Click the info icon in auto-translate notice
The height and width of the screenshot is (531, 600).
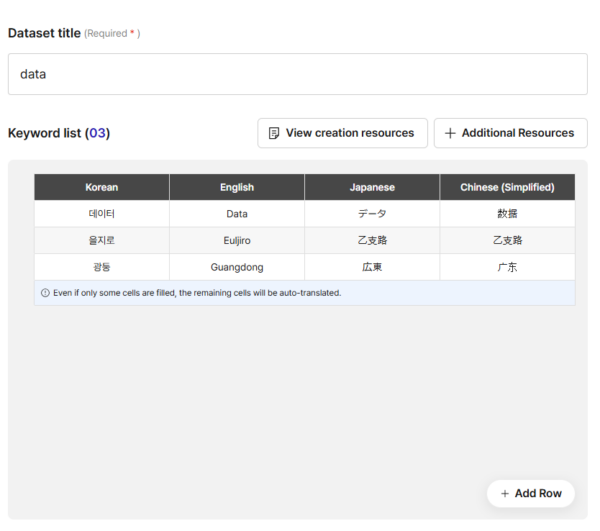[x=45, y=293]
